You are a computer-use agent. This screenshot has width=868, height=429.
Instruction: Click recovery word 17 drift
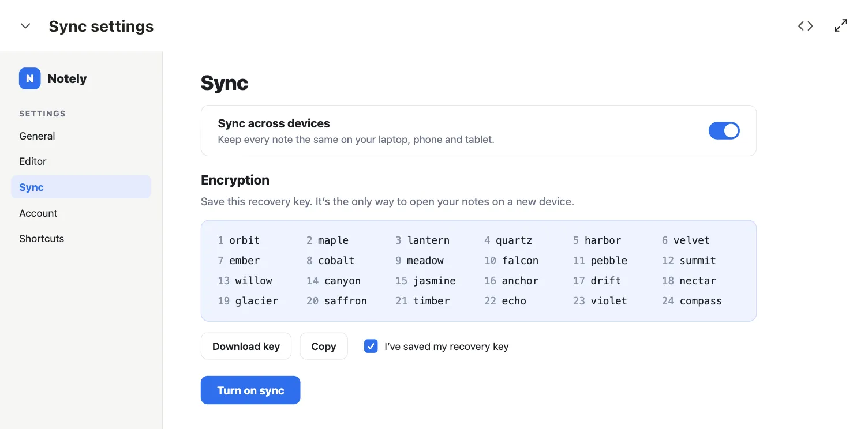tap(597, 281)
